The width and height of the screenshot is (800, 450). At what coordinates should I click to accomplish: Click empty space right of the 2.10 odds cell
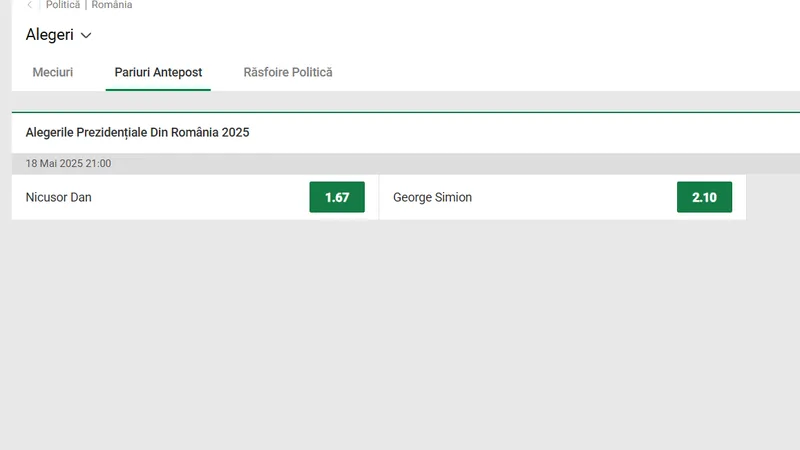[772, 197]
